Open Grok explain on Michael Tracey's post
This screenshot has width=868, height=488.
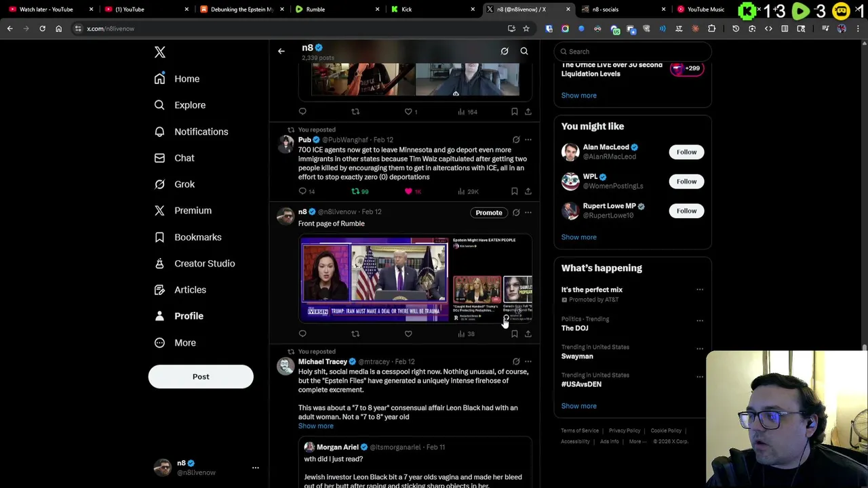click(x=516, y=361)
